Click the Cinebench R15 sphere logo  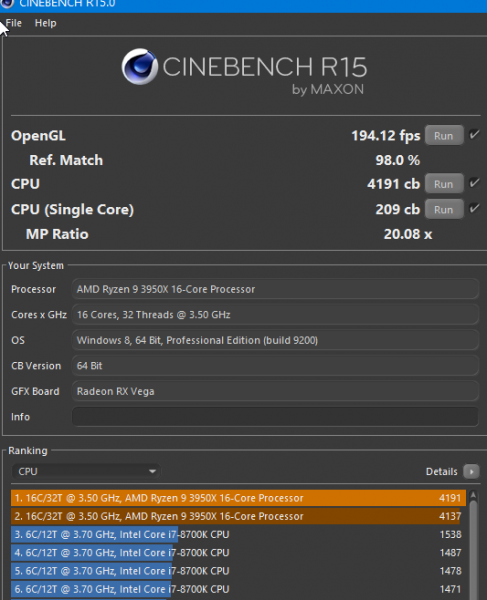tap(140, 66)
